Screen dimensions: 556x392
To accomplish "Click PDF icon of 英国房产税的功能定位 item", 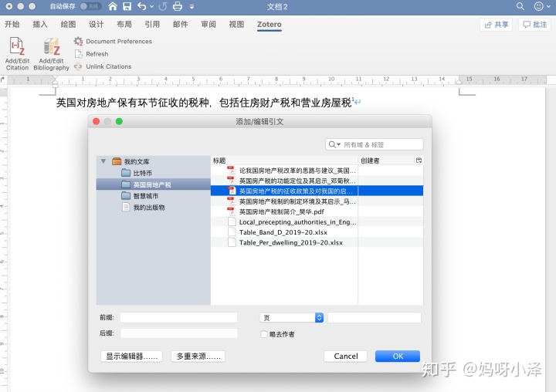I will coord(231,181).
